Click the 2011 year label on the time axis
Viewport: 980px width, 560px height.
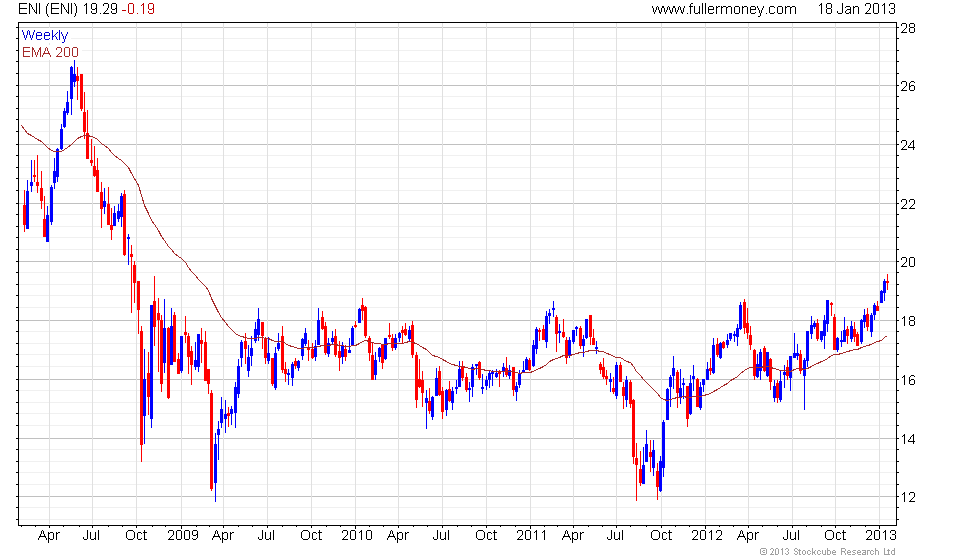pyautogui.click(x=532, y=536)
